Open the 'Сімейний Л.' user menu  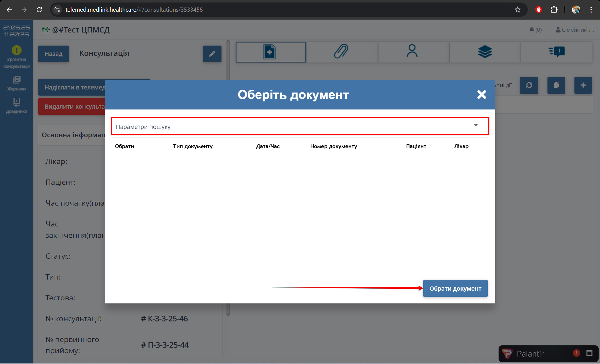pos(574,30)
